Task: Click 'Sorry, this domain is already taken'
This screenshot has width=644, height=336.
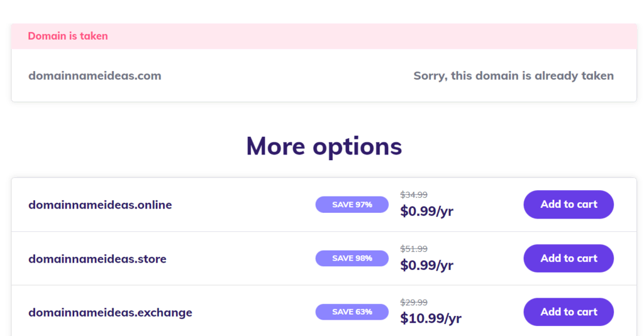Action: [x=513, y=76]
